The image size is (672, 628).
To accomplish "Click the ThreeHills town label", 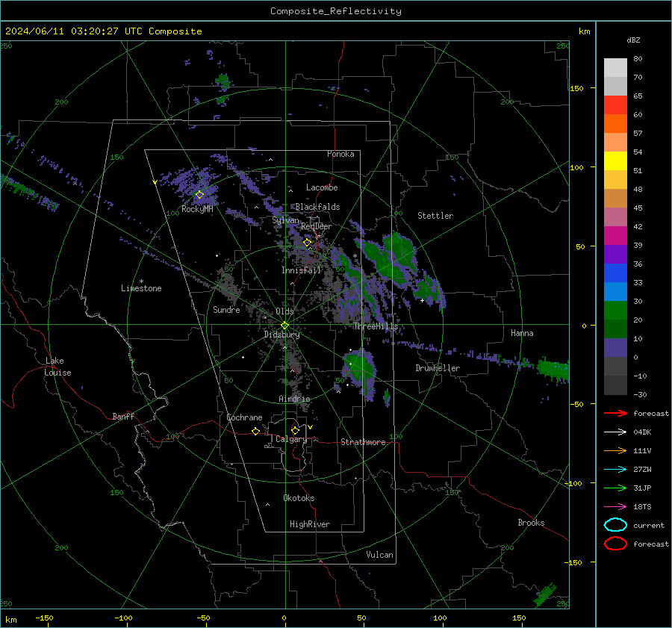I will coord(376,326).
